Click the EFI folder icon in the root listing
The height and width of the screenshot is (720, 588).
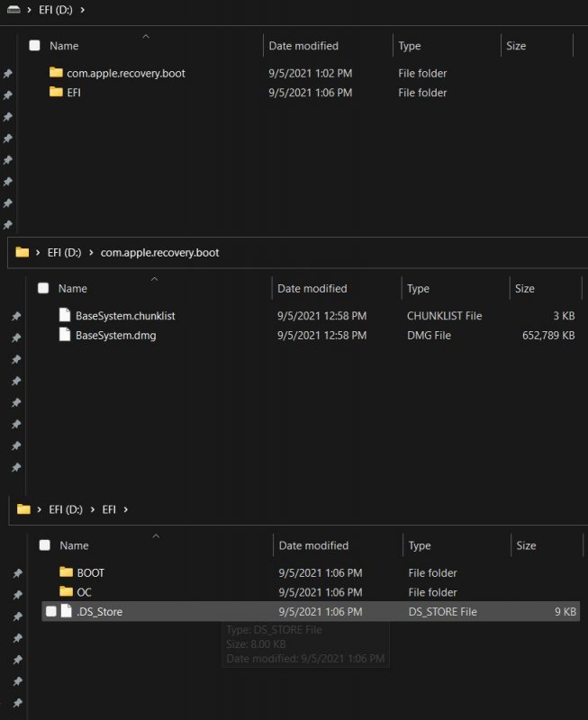coord(56,92)
